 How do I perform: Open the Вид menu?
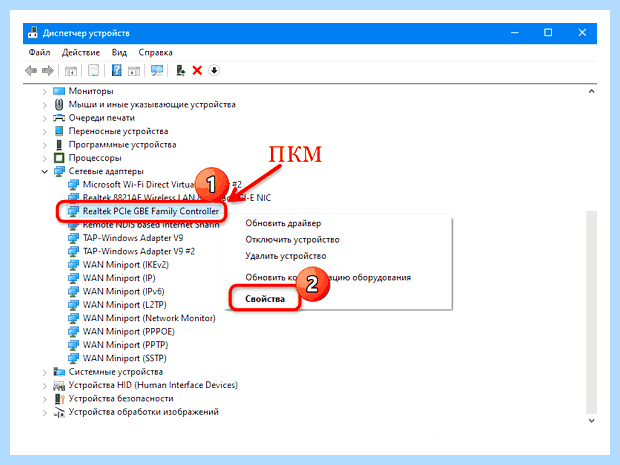tap(119, 53)
